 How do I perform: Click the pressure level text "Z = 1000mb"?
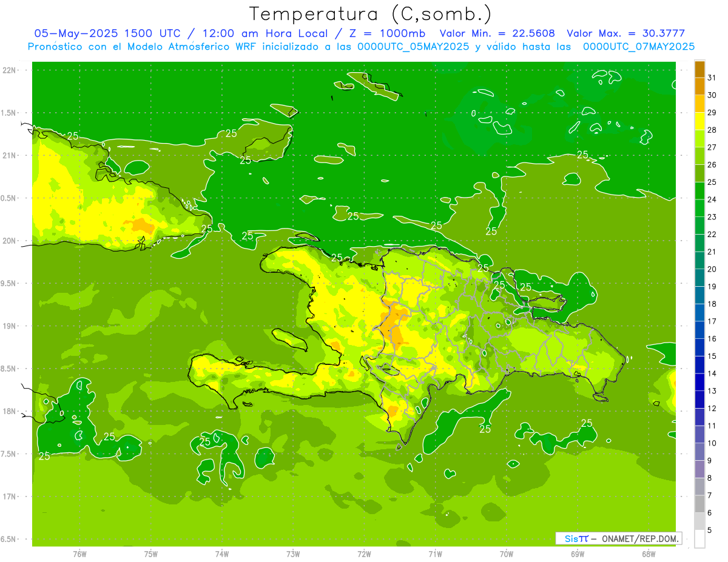(385, 33)
